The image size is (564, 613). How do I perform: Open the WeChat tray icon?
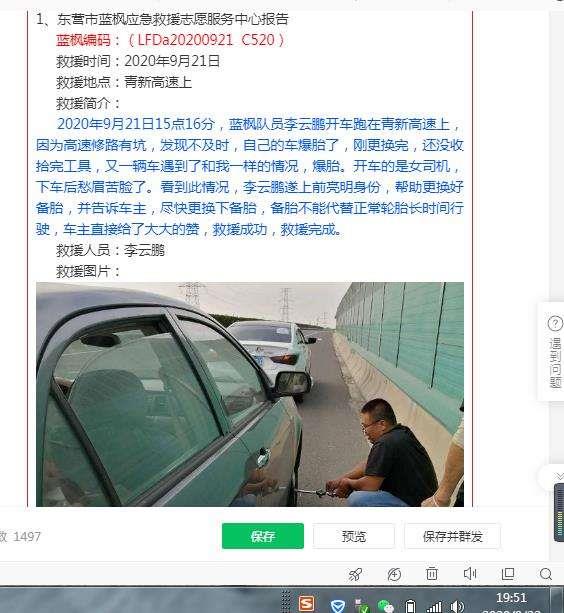(385, 606)
